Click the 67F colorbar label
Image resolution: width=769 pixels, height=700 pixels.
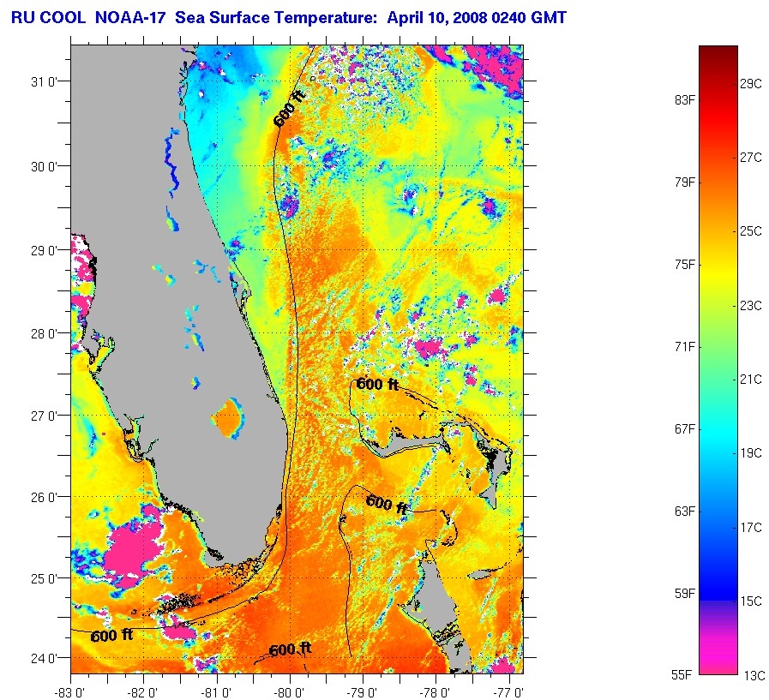coord(685,429)
